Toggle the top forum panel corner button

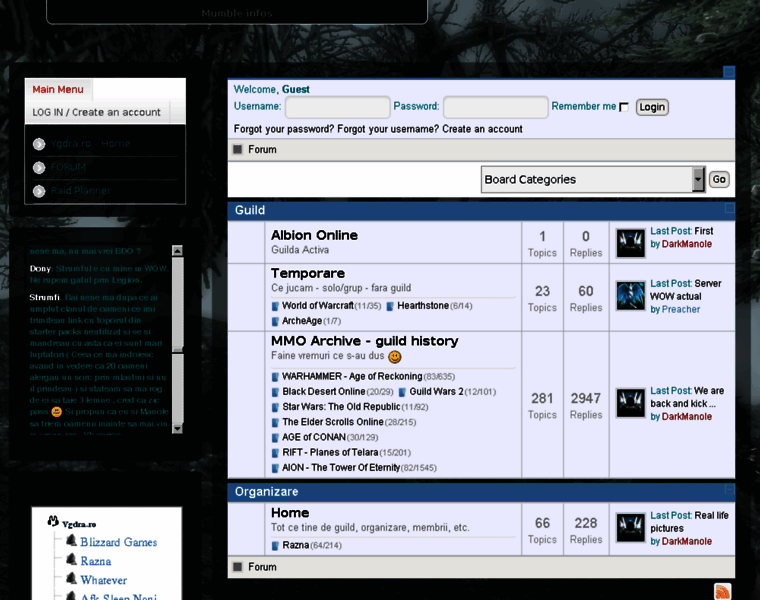(x=729, y=72)
